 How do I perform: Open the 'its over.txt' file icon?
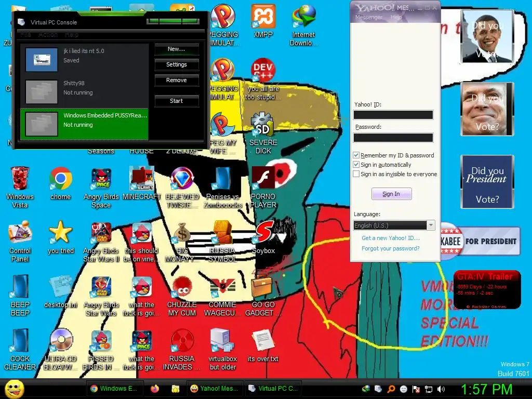click(263, 345)
